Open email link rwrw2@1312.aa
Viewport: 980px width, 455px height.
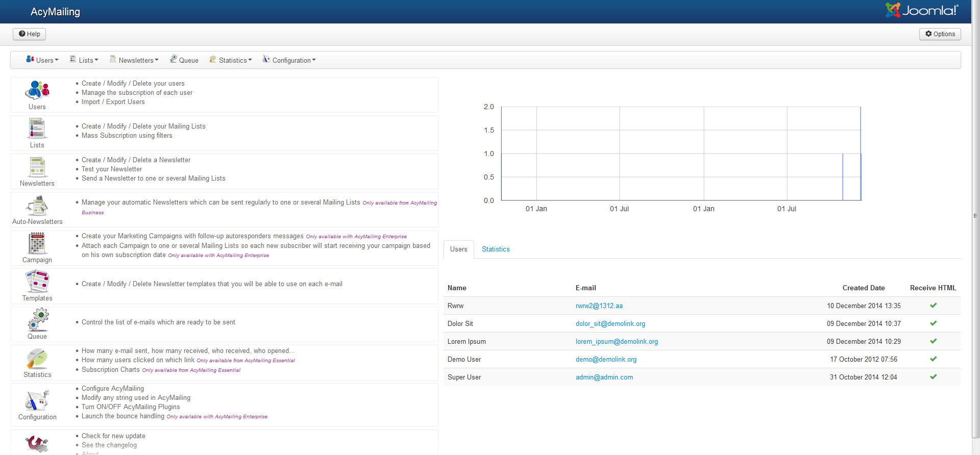599,306
